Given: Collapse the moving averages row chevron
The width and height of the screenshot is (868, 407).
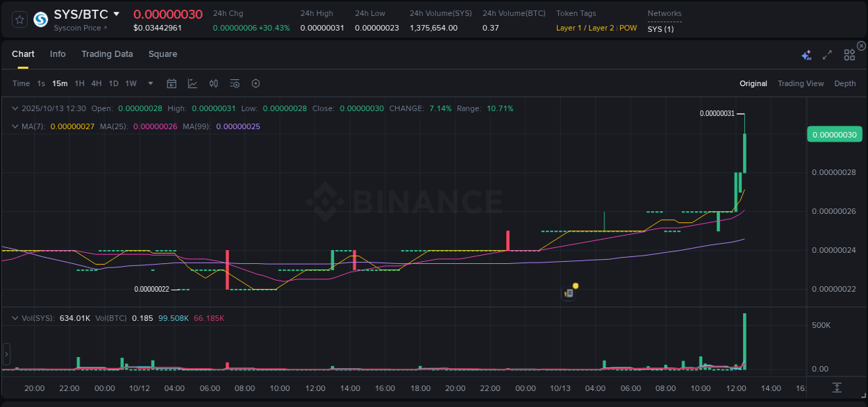Looking at the screenshot, I should 15,126.
